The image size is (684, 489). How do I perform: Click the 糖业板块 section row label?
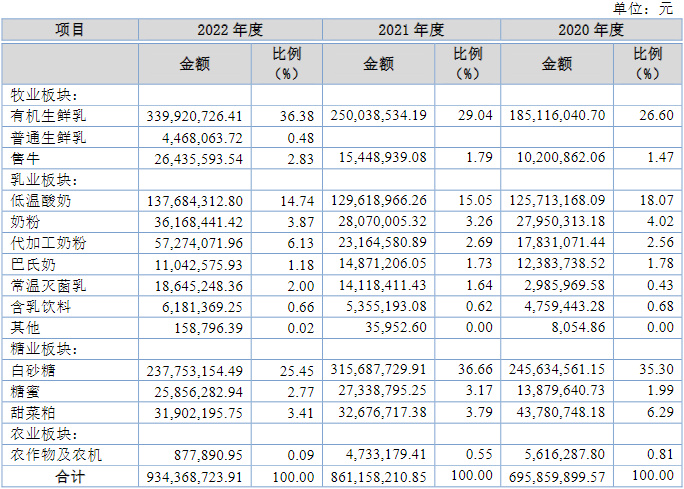click(44, 349)
